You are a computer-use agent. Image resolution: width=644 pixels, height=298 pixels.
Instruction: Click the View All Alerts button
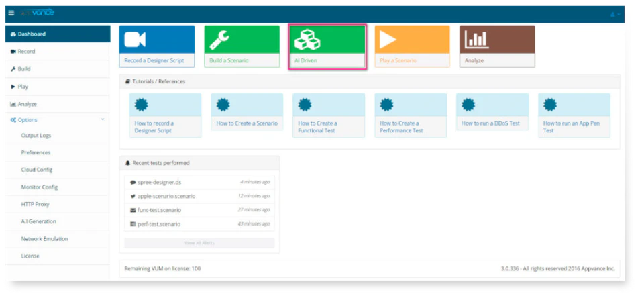[199, 243]
